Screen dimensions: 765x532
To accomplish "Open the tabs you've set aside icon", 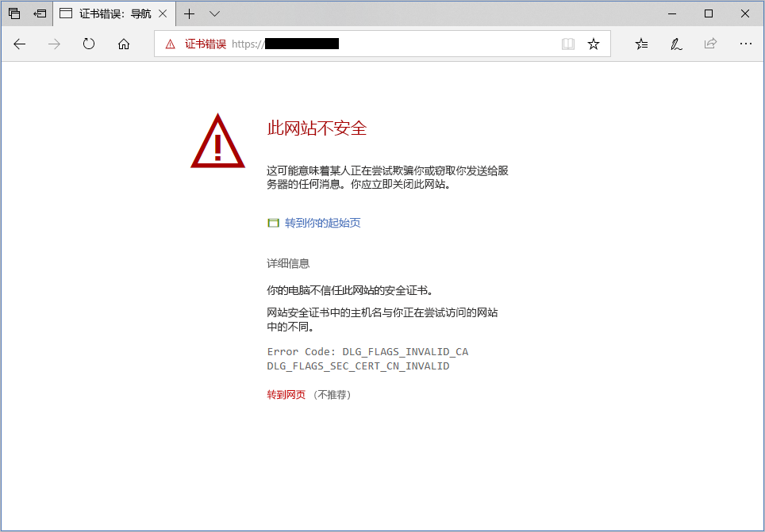I will pos(14,13).
